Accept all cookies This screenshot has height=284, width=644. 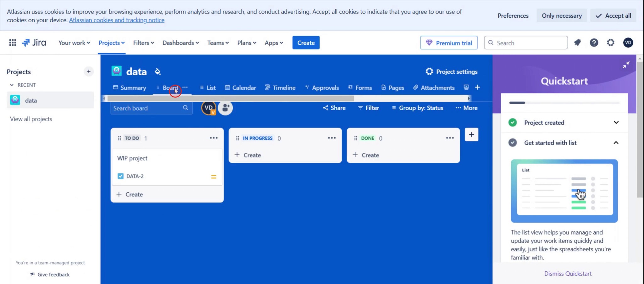[x=612, y=15]
